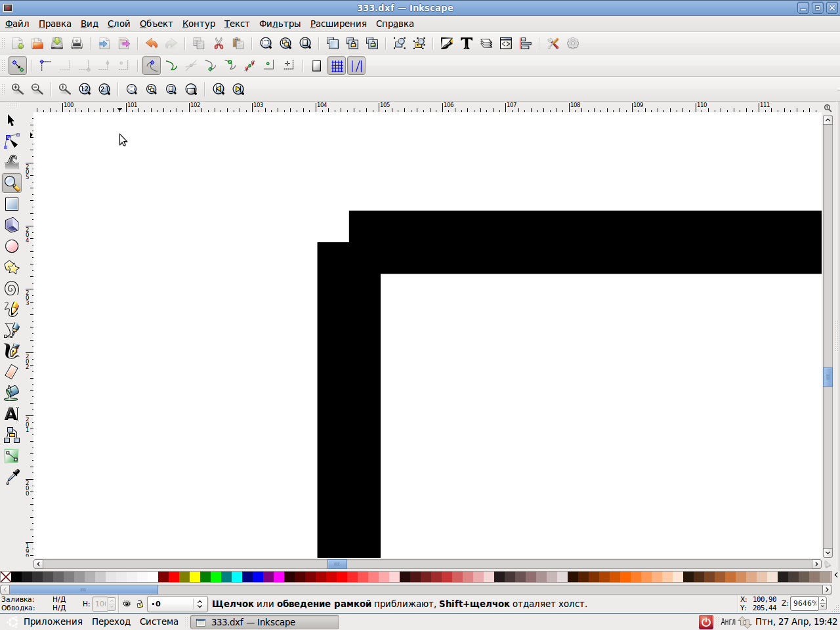Toggle snapping to page border
840x630 pixels.
click(317, 66)
